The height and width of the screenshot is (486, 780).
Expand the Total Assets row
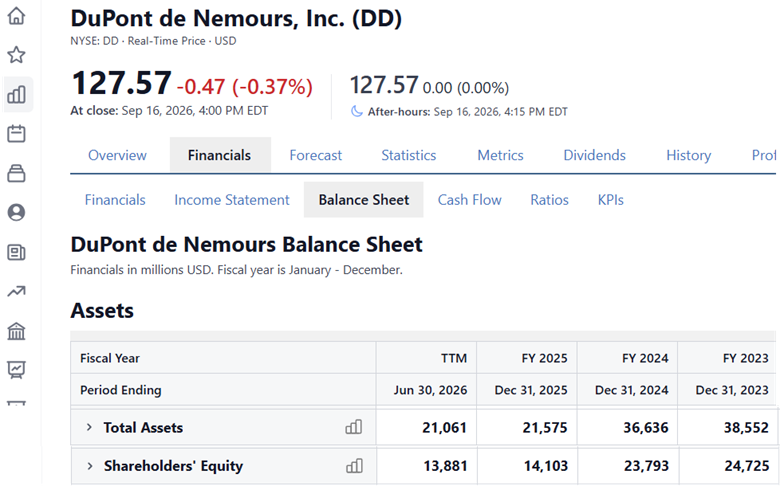click(x=89, y=427)
